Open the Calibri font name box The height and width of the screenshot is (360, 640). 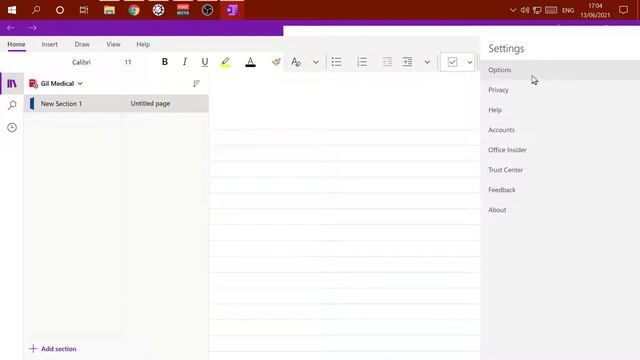tap(82, 62)
